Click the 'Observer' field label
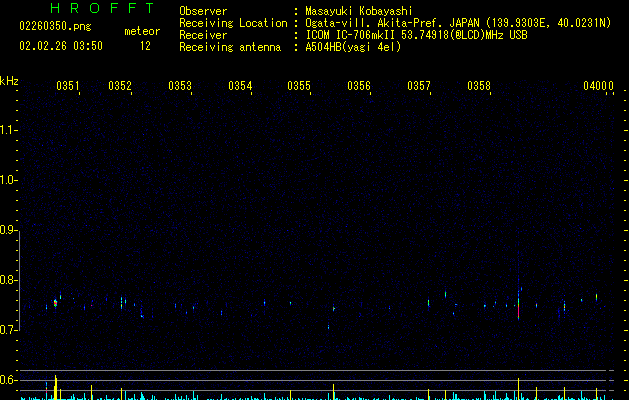629x400 pixels. point(203,11)
